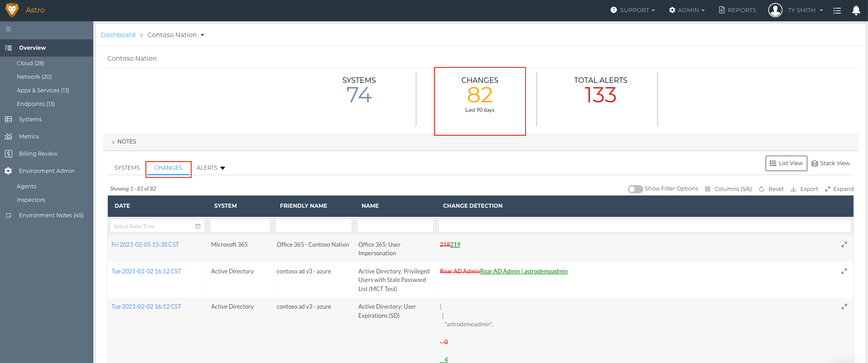The image size is (868, 363).
Task: Click the Roar AD Admin | astrodemoadmin change link
Action: point(524,271)
